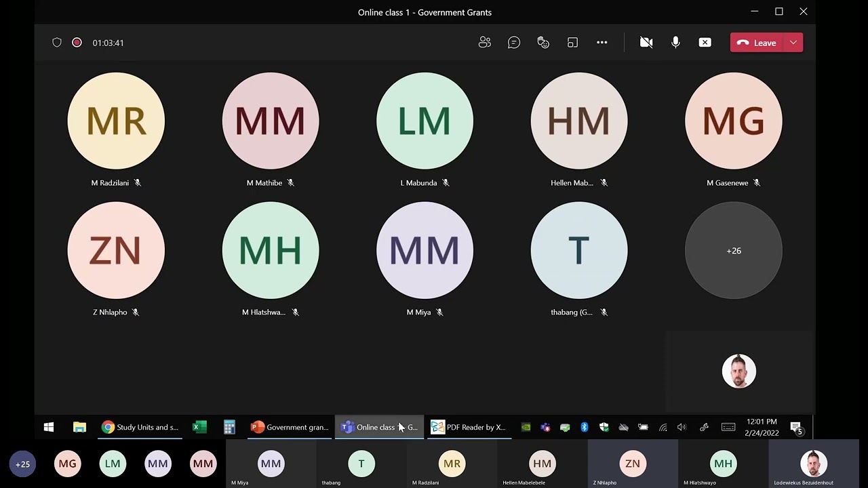Select thabang's T avatar tile
The height and width of the screenshot is (488, 868).
[579, 250]
